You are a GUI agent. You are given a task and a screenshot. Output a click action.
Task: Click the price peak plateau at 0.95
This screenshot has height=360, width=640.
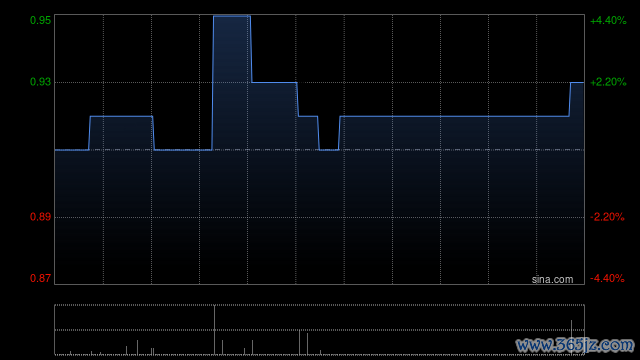click(231, 16)
